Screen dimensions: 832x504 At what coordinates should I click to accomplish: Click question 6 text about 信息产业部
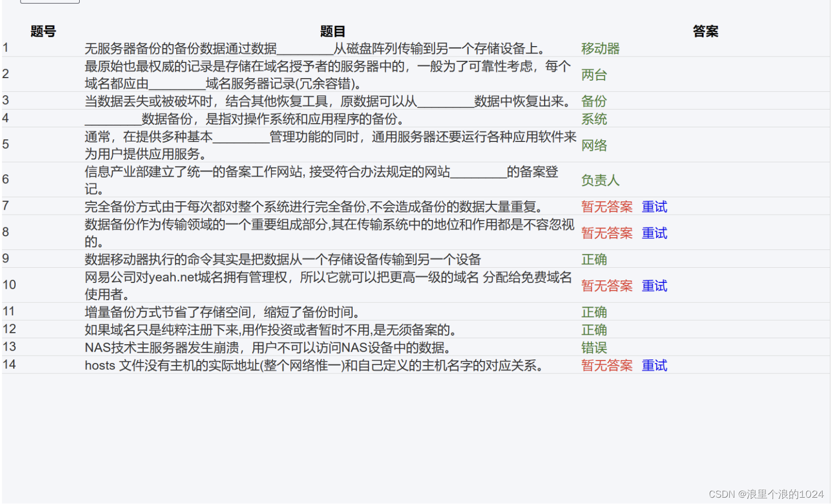click(x=321, y=180)
